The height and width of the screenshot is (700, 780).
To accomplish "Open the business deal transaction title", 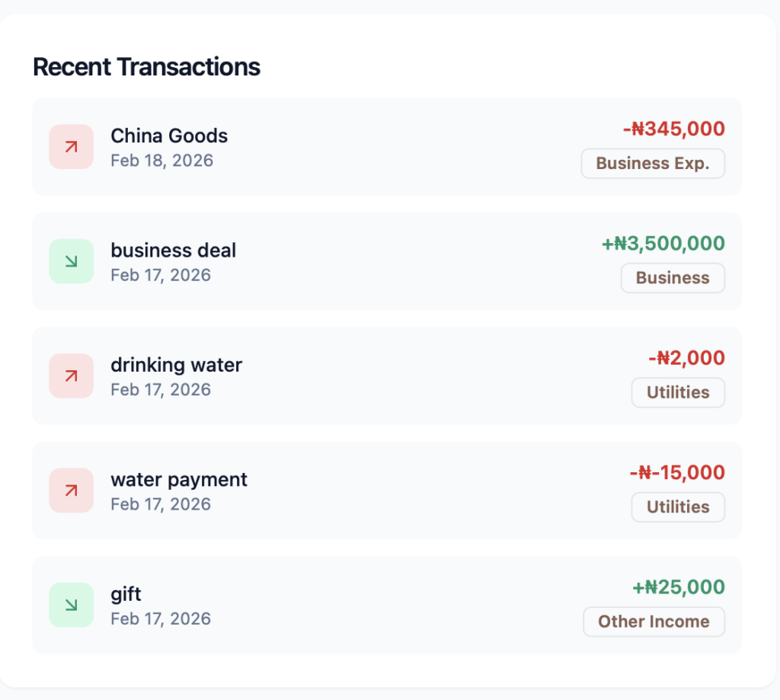I will [x=174, y=250].
